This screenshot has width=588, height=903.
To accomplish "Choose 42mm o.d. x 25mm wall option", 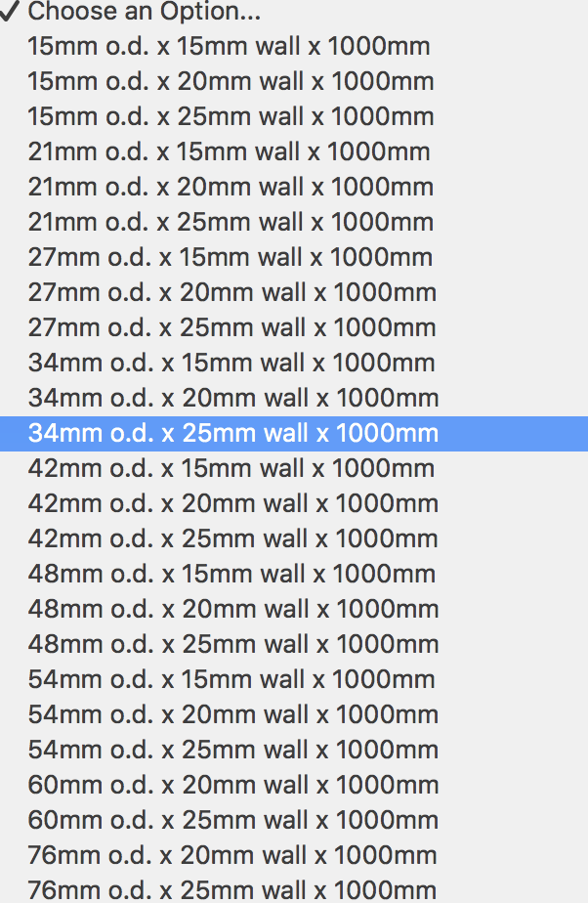I will (234, 538).
